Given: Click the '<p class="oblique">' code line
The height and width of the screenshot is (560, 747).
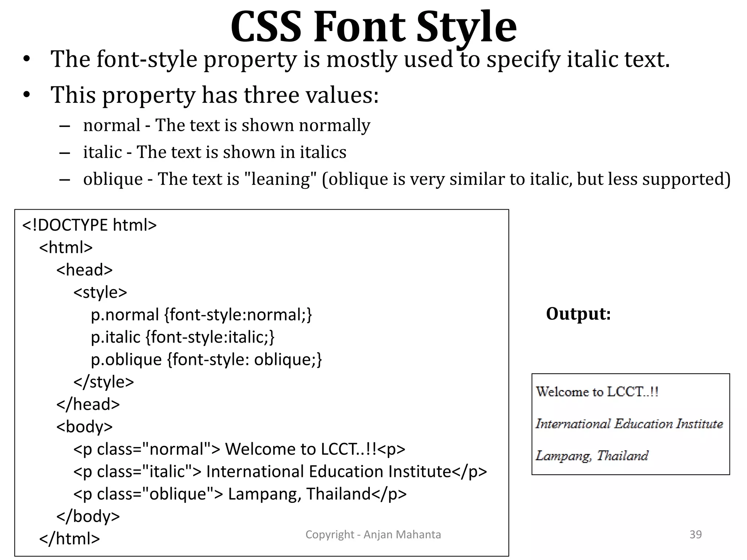Looking at the screenshot, I should pos(240,494).
